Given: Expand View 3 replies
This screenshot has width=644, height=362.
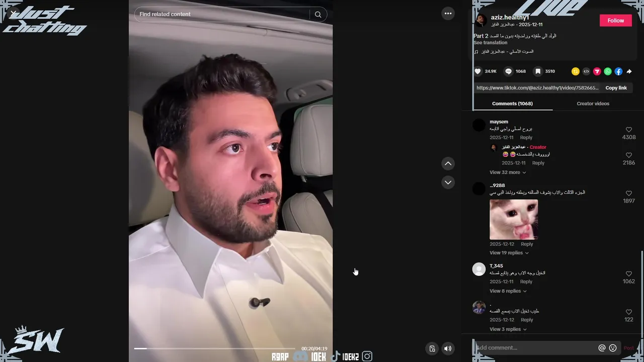Looking at the screenshot, I should [508, 329].
